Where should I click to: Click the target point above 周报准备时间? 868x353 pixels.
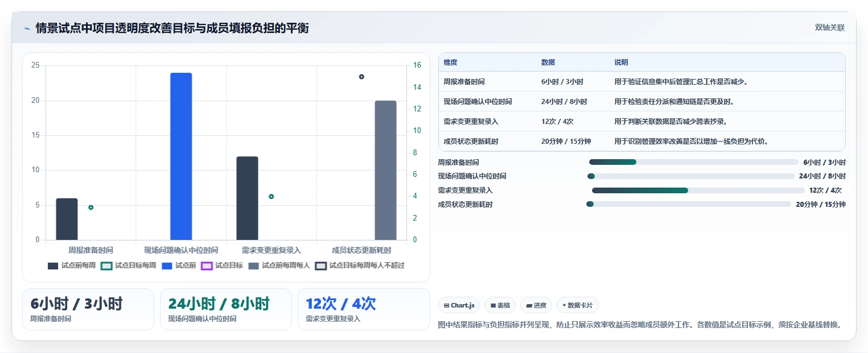[x=90, y=207]
